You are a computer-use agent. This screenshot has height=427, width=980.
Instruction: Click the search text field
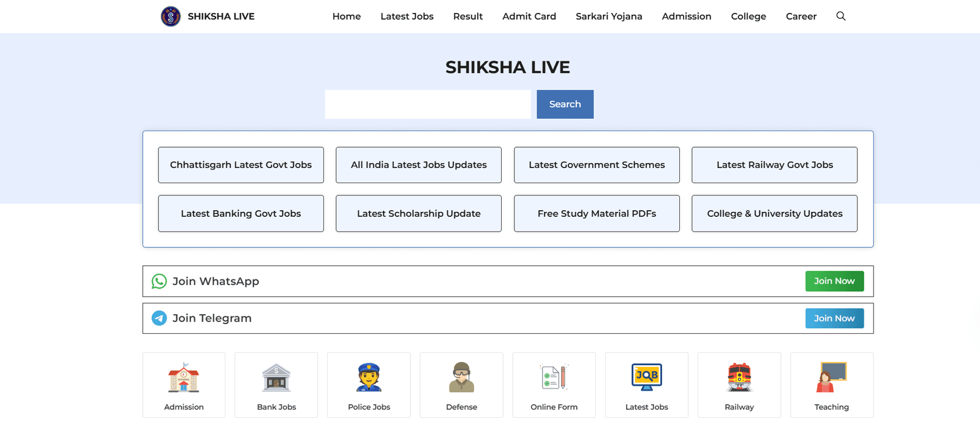click(428, 104)
